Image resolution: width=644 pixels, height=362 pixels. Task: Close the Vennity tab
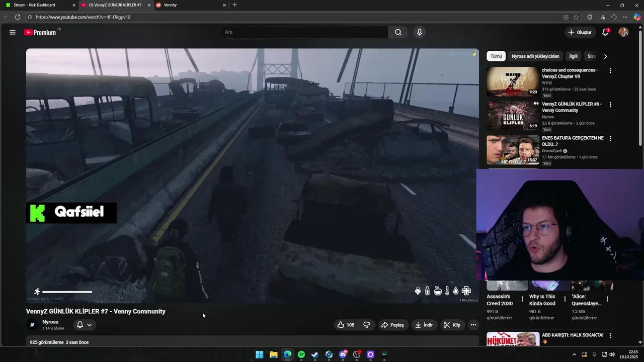pyautogui.click(x=224, y=5)
